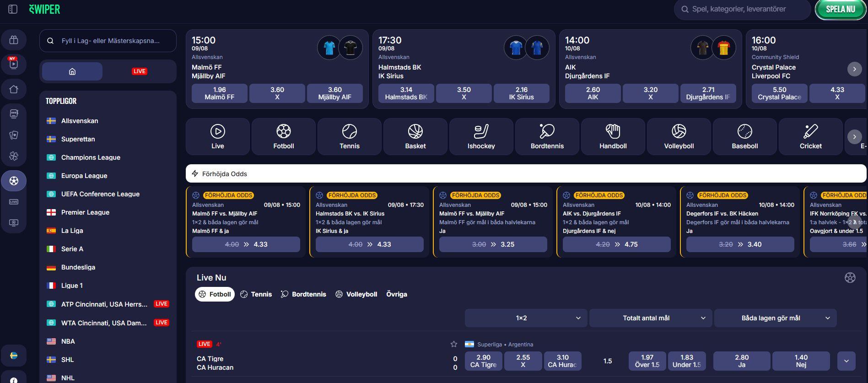Screen dimensions: 868x383
Task: Bet 2.16 on IK Sirius
Action: (x=522, y=93)
